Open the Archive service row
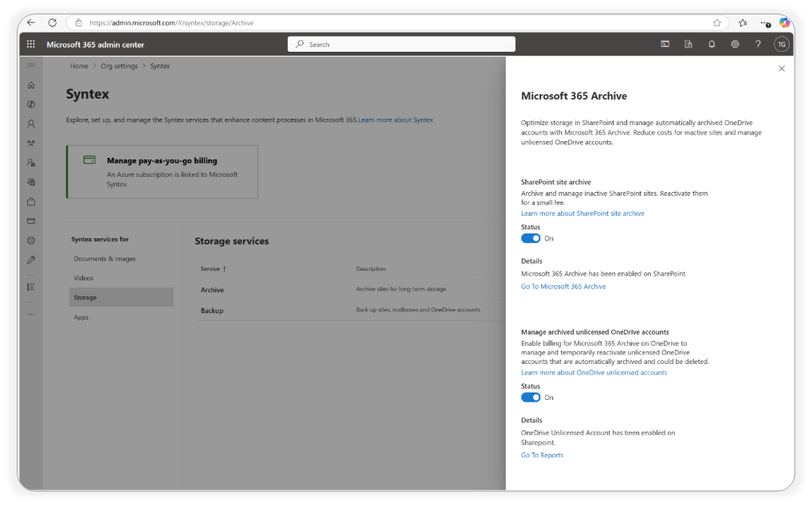 tap(350, 290)
